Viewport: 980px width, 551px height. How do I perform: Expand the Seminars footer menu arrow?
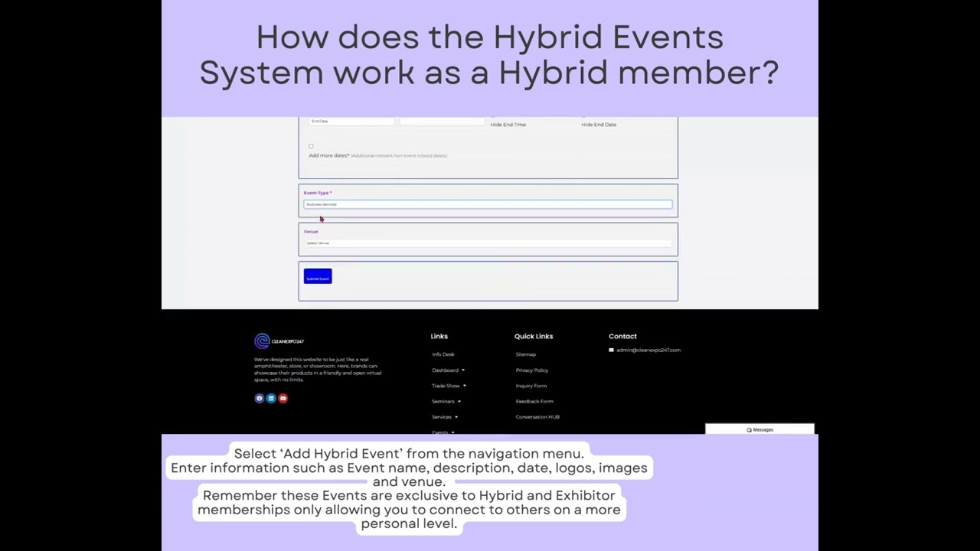[459, 402]
